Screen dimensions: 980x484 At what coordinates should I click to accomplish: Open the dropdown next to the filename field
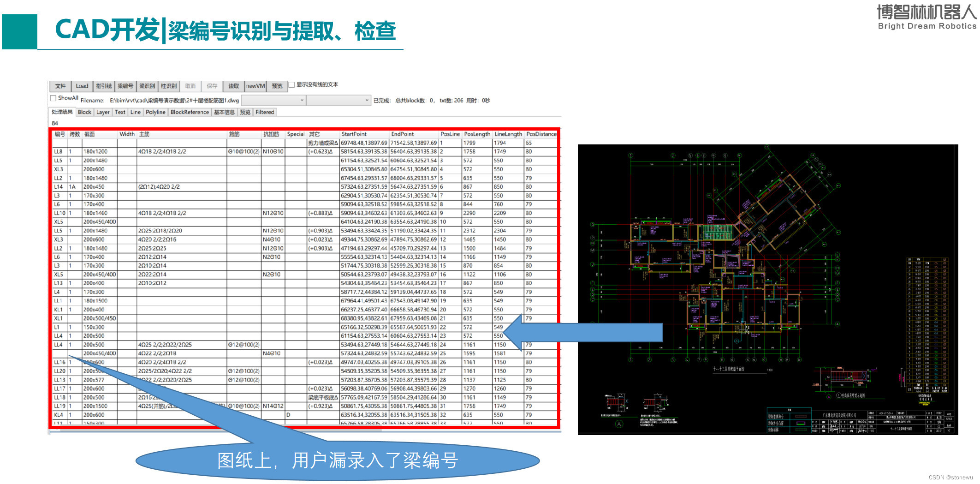pyautogui.click(x=302, y=100)
